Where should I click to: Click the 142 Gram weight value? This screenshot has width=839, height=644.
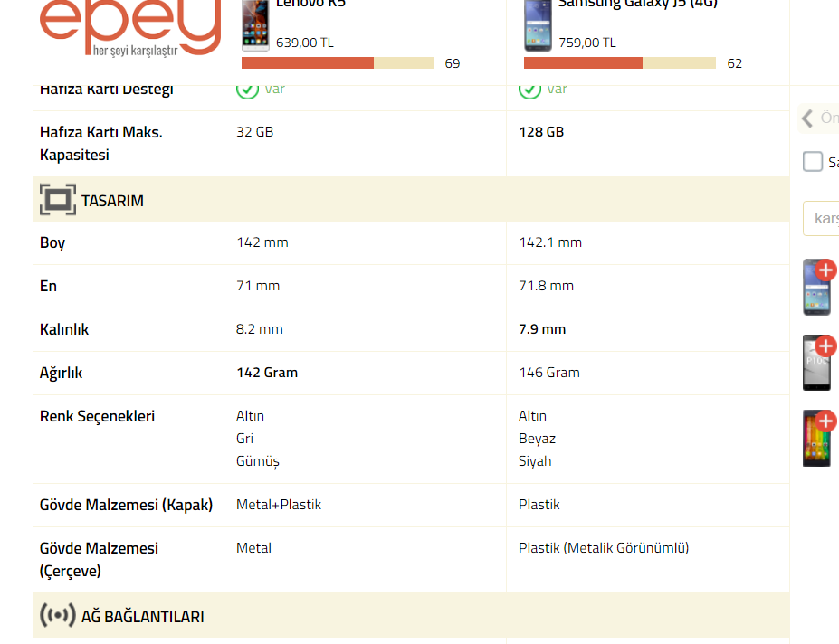point(267,373)
